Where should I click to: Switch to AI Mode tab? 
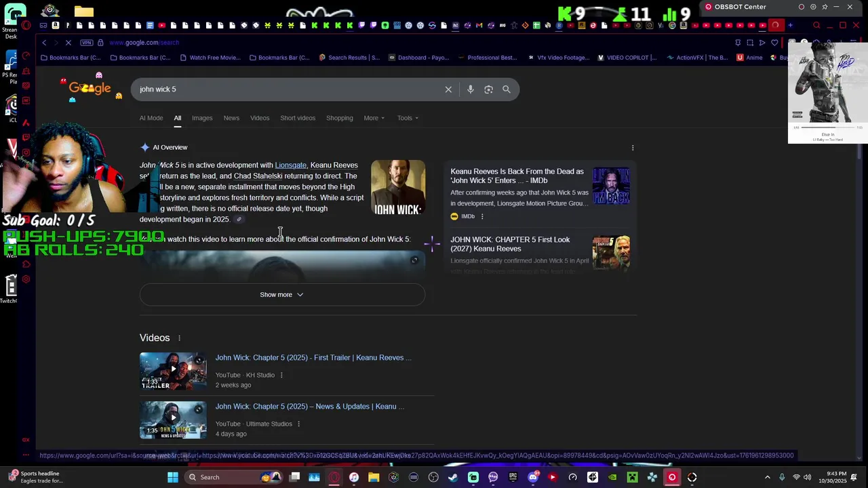[151, 118]
